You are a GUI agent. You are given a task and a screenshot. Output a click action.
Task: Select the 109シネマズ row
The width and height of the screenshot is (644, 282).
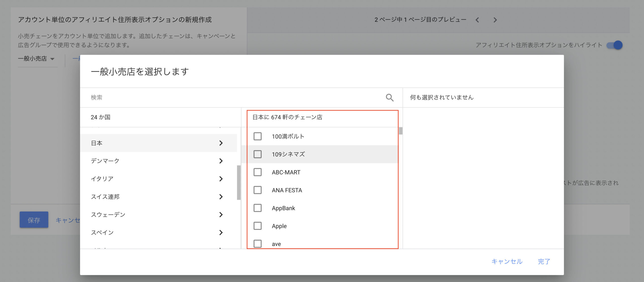[x=288, y=154]
